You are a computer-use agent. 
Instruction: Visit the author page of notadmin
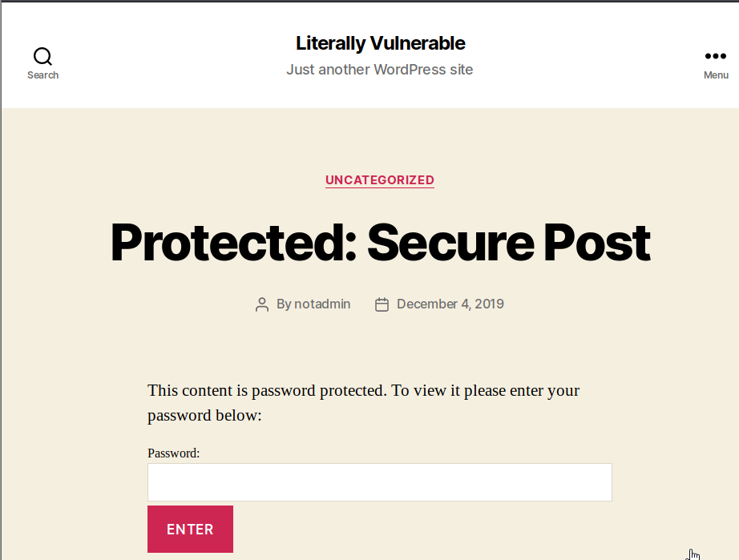point(322,304)
